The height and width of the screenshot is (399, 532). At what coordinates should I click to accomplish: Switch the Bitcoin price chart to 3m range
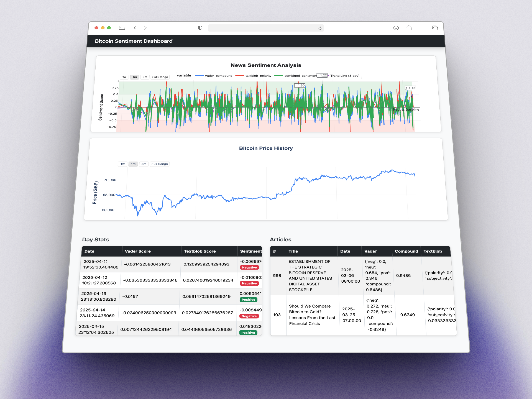tap(144, 164)
